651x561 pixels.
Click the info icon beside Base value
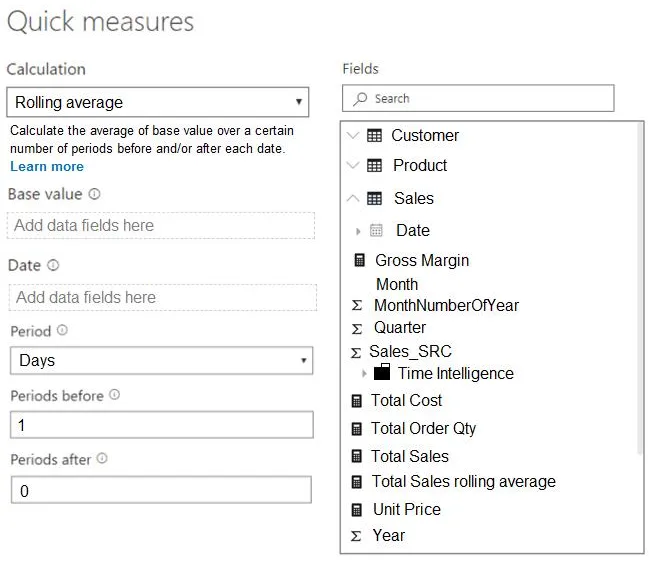pyautogui.click(x=94, y=194)
